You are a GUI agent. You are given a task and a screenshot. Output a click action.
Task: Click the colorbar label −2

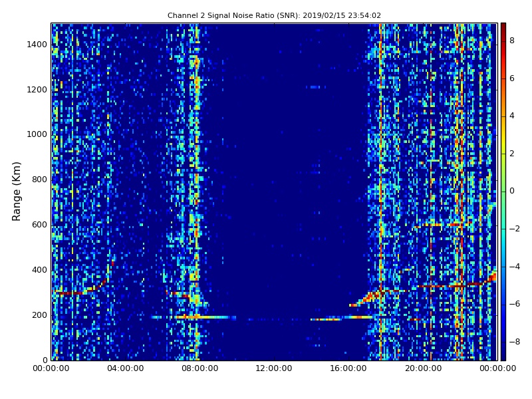point(515,229)
